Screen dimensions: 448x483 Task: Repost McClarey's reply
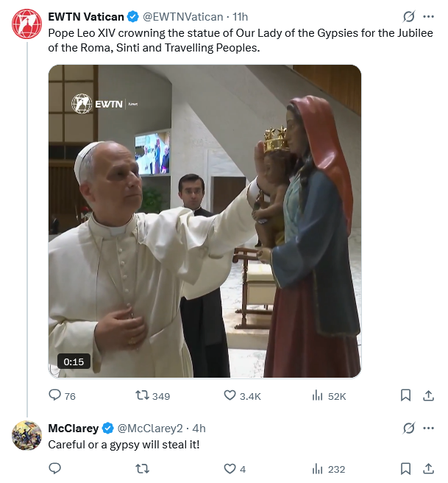click(x=143, y=468)
